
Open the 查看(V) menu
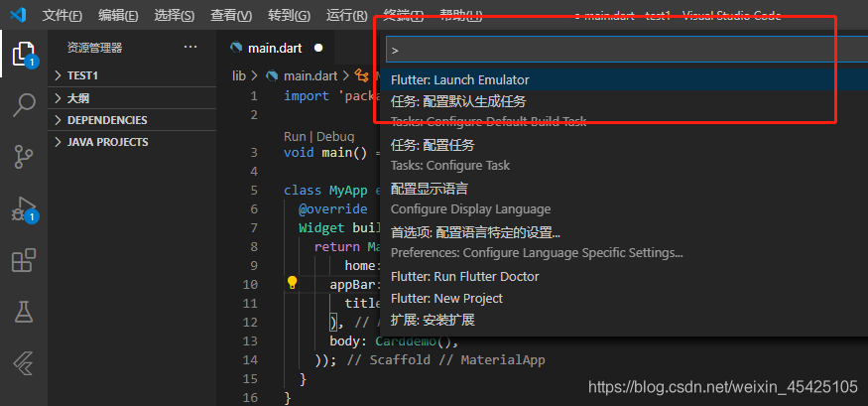231,16
